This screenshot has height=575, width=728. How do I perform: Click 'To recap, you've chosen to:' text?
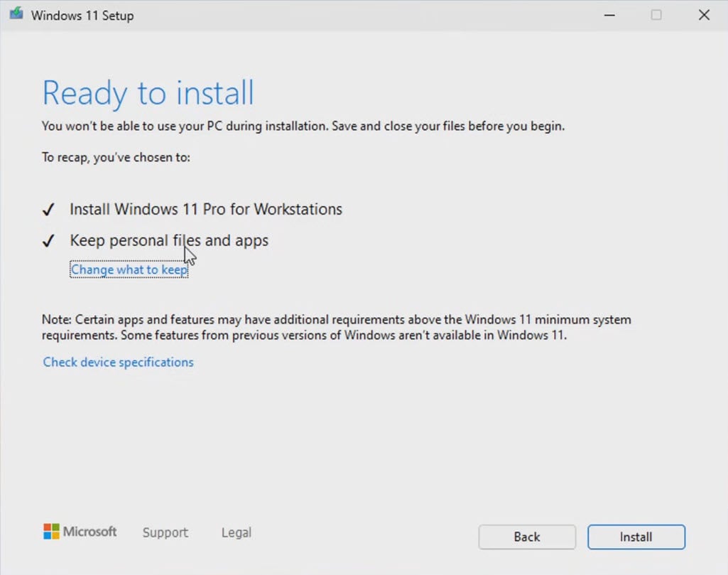(116, 158)
